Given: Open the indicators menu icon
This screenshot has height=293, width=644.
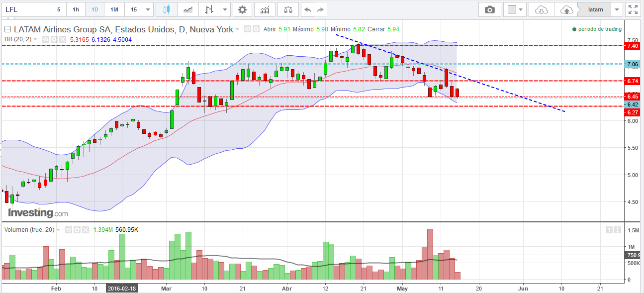Looking at the screenshot, I should (265, 9).
